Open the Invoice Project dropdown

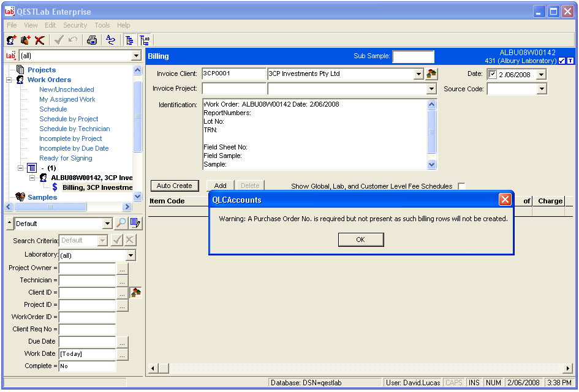(431, 89)
